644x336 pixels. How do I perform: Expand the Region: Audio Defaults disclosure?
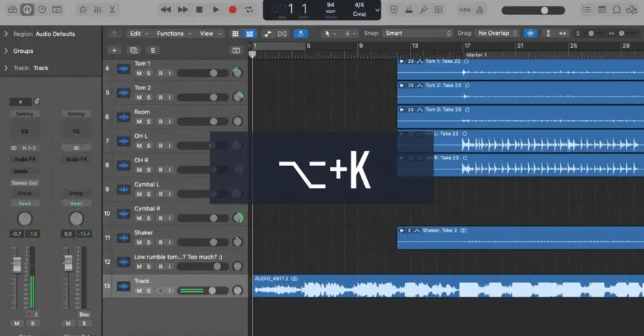[x=6, y=34]
